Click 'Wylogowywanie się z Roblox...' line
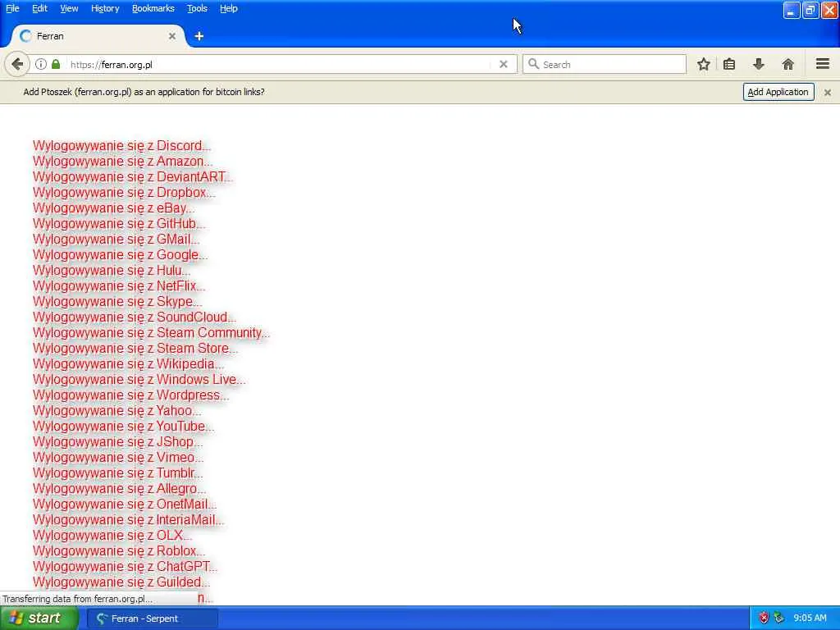 point(119,550)
